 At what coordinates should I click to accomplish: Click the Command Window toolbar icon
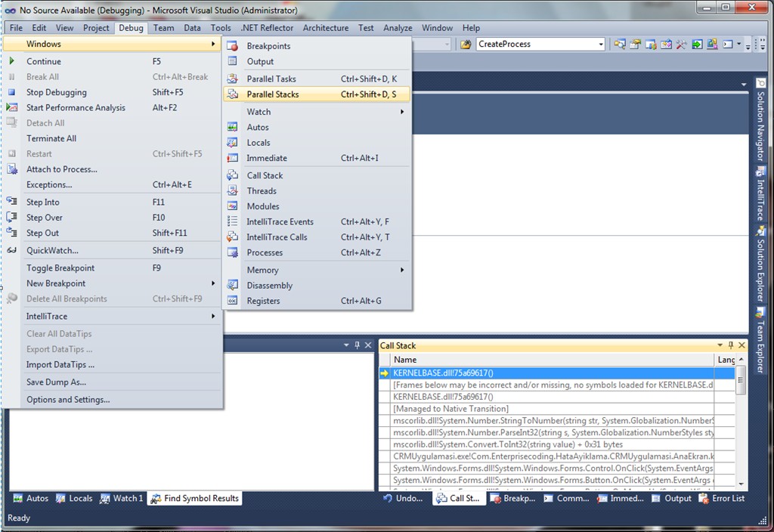pos(728,45)
